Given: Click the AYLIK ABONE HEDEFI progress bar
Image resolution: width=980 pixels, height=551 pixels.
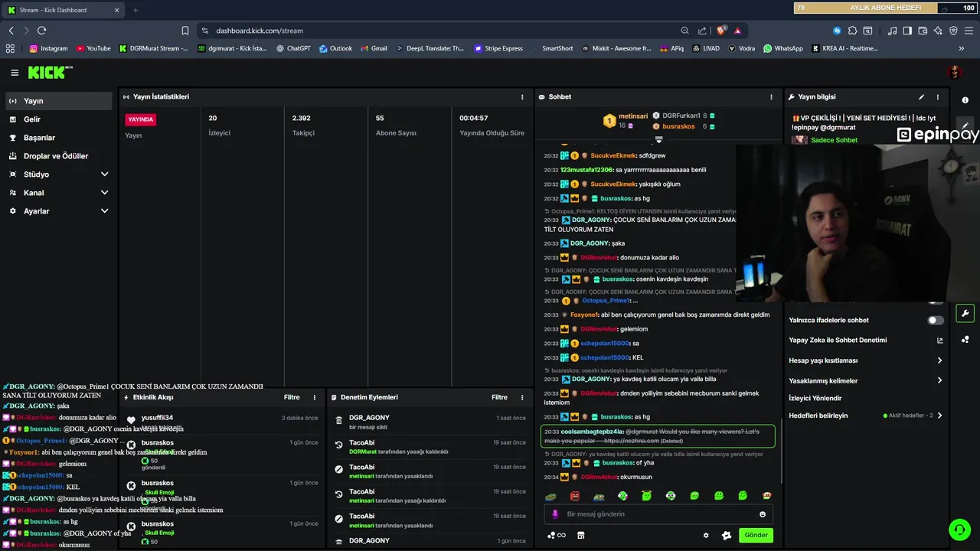Looking at the screenshot, I should pyautogui.click(x=886, y=8).
